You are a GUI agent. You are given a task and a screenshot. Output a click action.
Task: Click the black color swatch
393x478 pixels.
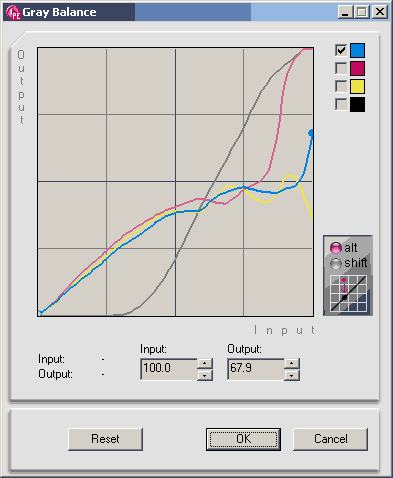[x=357, y=104]
